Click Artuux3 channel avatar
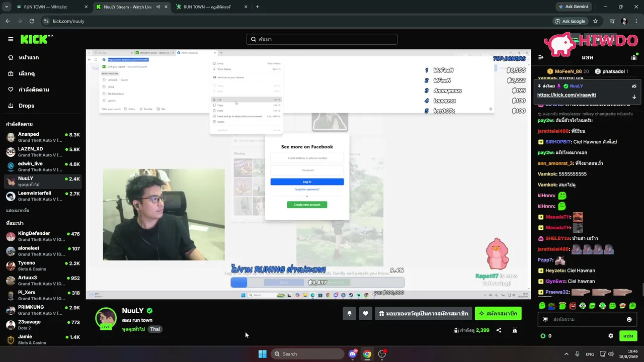The image size is (644, 362). [11, 281]
